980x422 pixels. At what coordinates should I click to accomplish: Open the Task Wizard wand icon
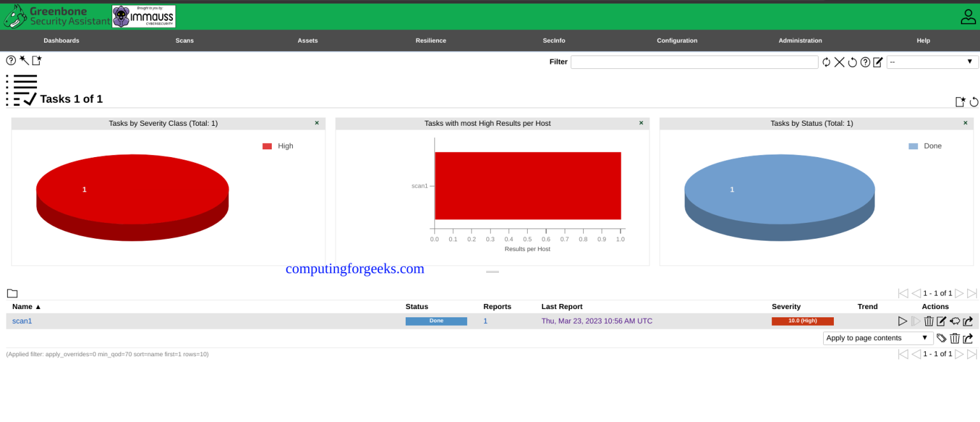(24, 60)
